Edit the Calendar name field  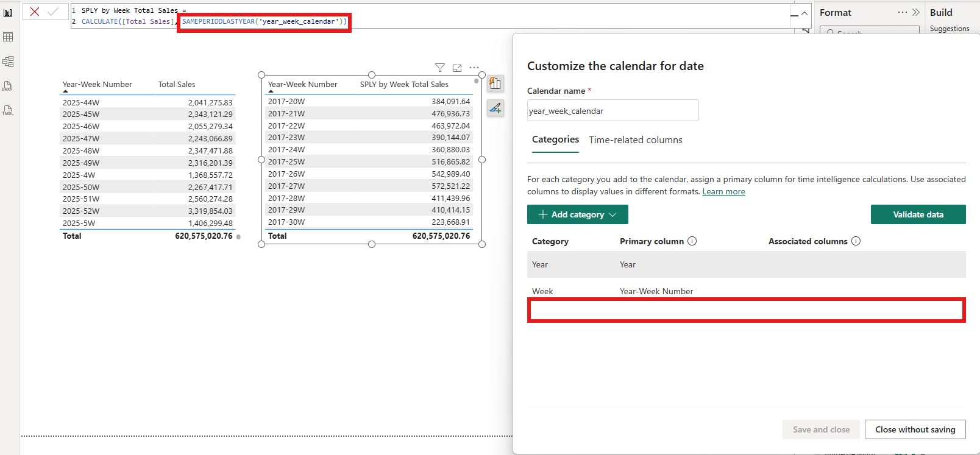point(612,111)
